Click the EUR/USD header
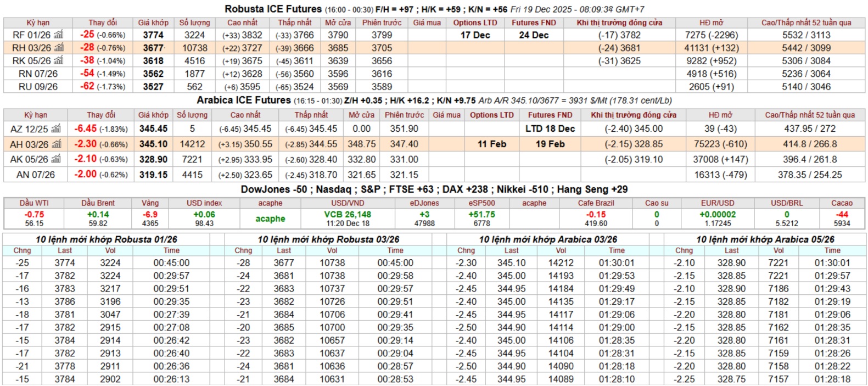868x386 pixels. tap(718, 203)
